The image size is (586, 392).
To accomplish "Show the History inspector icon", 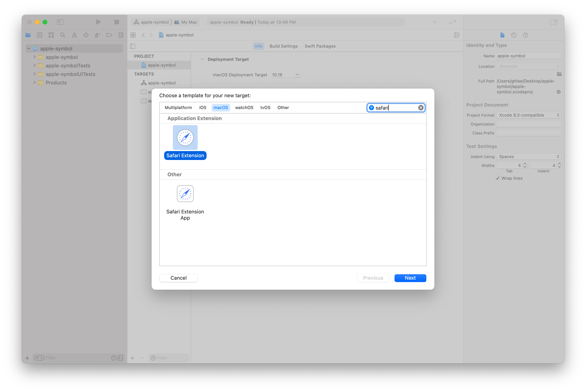I will pos(514,35).
